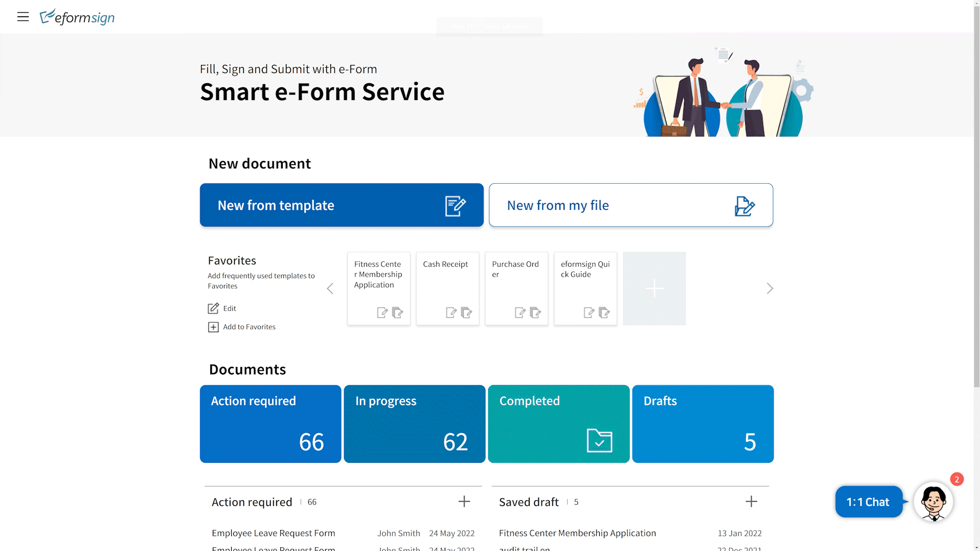Viewport: 980px width, 551px height.
Task: Click bulk-create icon on Fitness Center Membership card
Action: (x=398, y=312)
